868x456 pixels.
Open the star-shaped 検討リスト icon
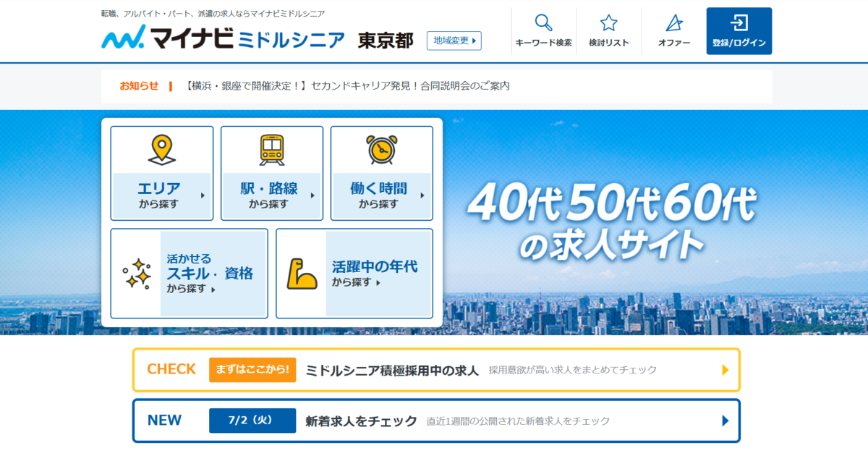coord(608,23)
